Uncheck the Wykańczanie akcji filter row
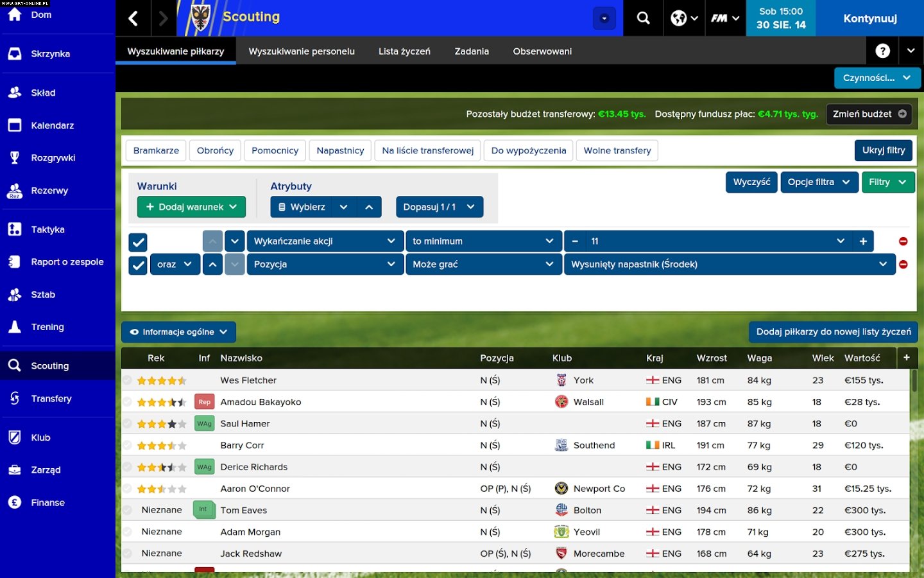 pyautogui.click(x=138, y=242)
